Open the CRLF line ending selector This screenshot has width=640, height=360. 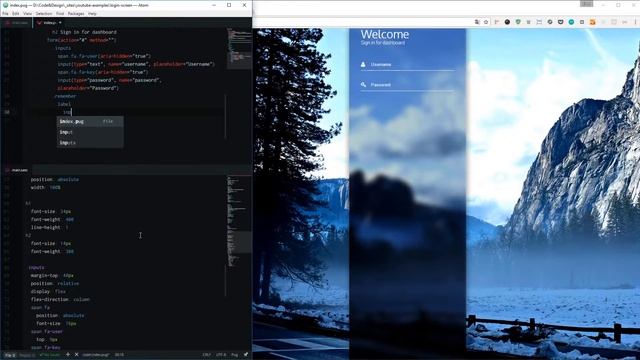coord(207,355)
